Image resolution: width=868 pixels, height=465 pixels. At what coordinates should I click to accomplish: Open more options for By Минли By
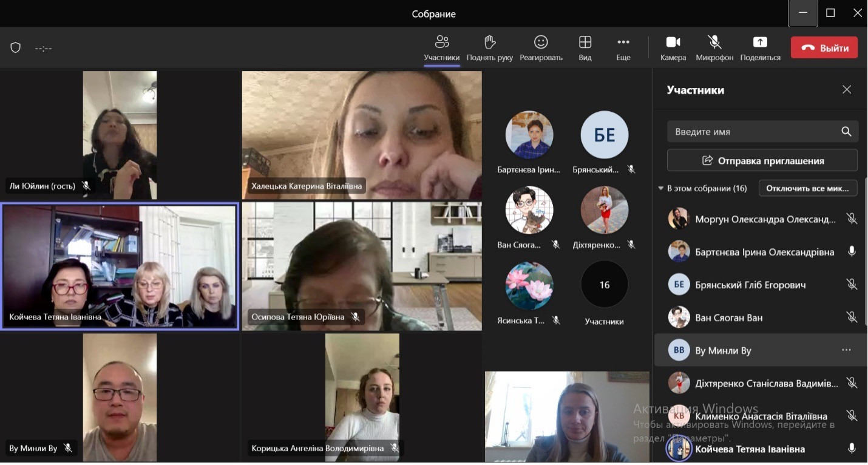click(846, 350)
